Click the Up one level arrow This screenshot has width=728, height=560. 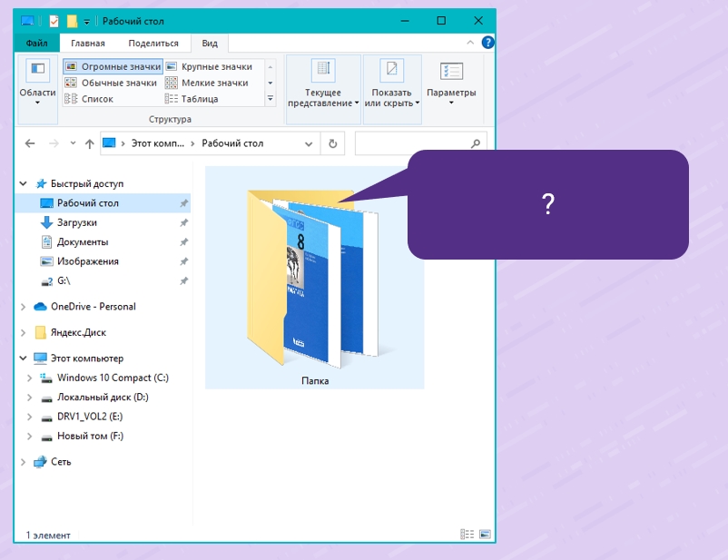pos(89,143)
